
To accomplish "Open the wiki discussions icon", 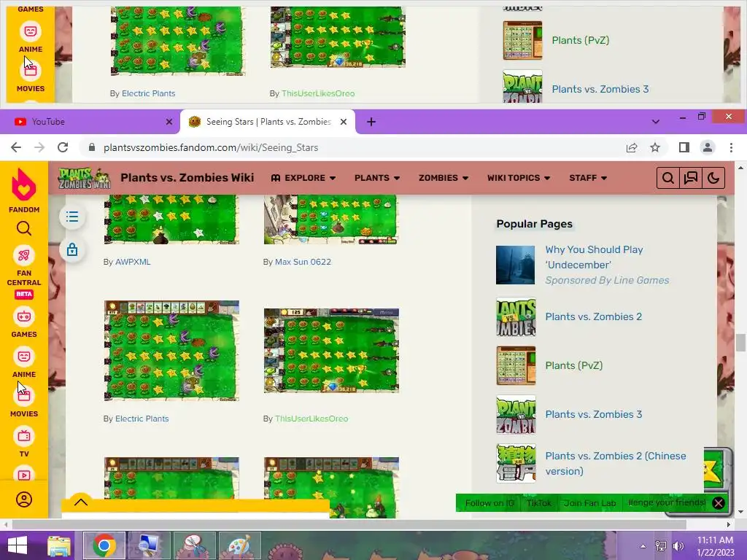I will coord(690,178).
